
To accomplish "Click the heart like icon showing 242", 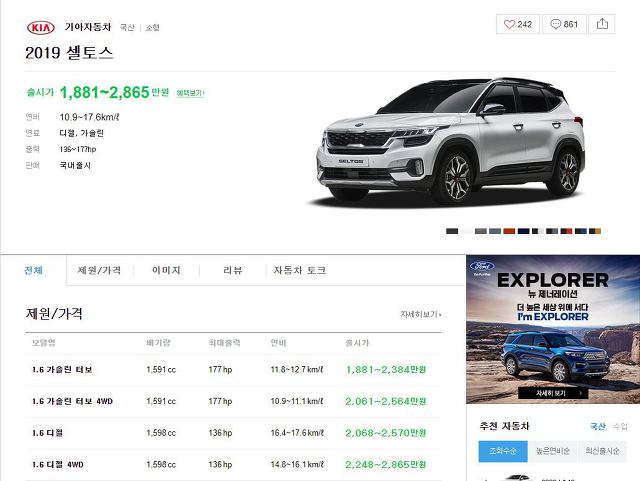I will [509, 24].
